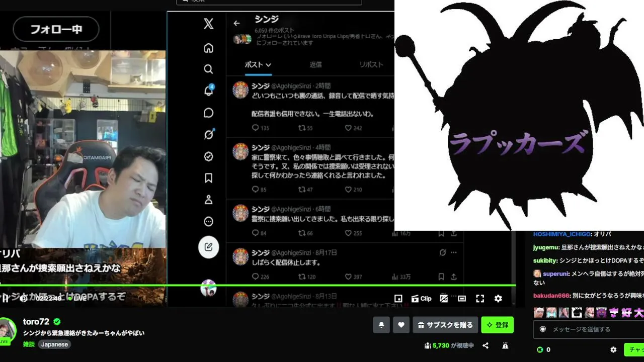Click サブスクを贈る gift subs button
The image size is (644, 362).
tap(445, 325)
